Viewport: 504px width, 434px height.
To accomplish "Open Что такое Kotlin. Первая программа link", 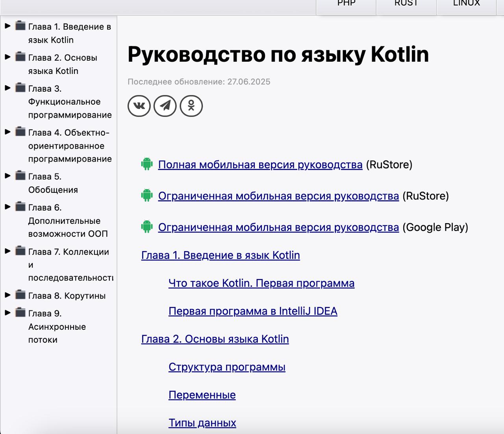I will [261, 283].
